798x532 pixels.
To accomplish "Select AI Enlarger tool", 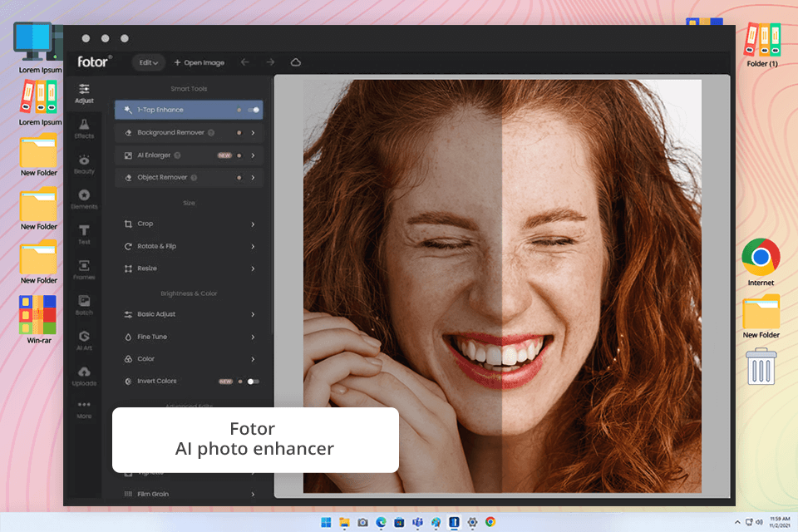I will pyautogui.click(x=189, y=155).
